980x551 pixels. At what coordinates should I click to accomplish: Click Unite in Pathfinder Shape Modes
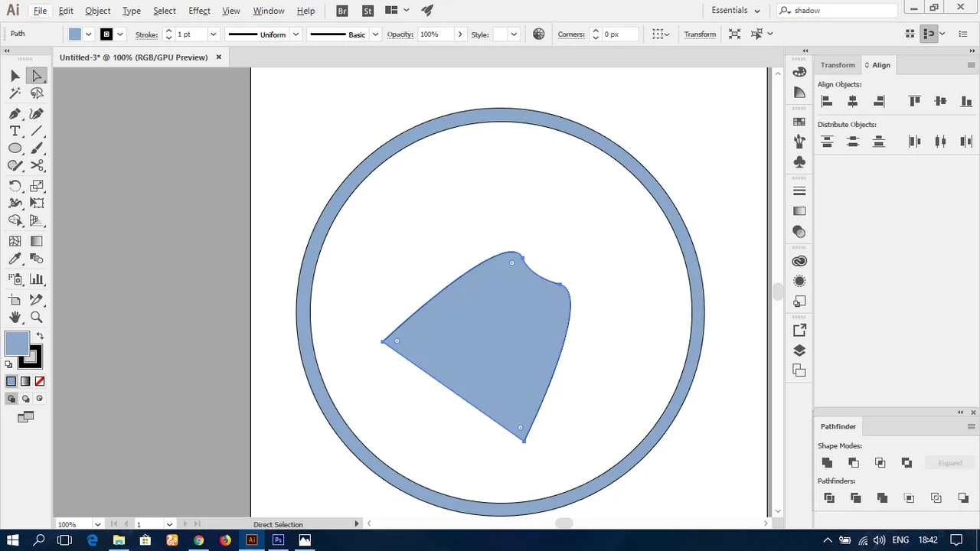tap(827, 463)
